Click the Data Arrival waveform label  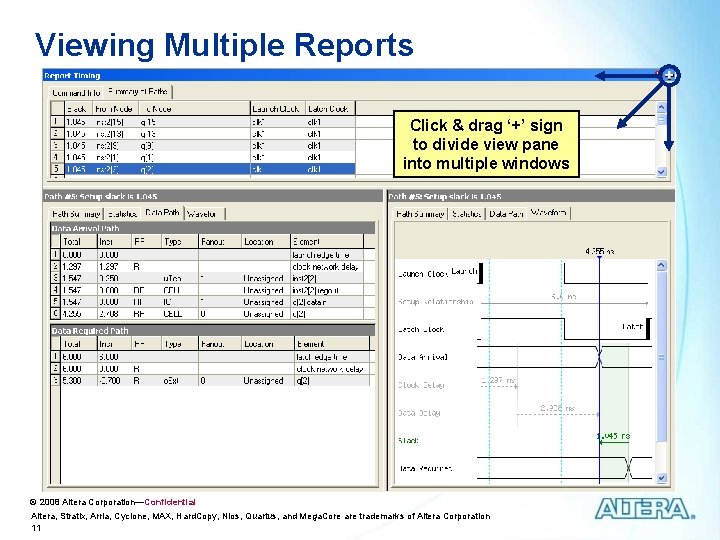[x=422, y=357]
